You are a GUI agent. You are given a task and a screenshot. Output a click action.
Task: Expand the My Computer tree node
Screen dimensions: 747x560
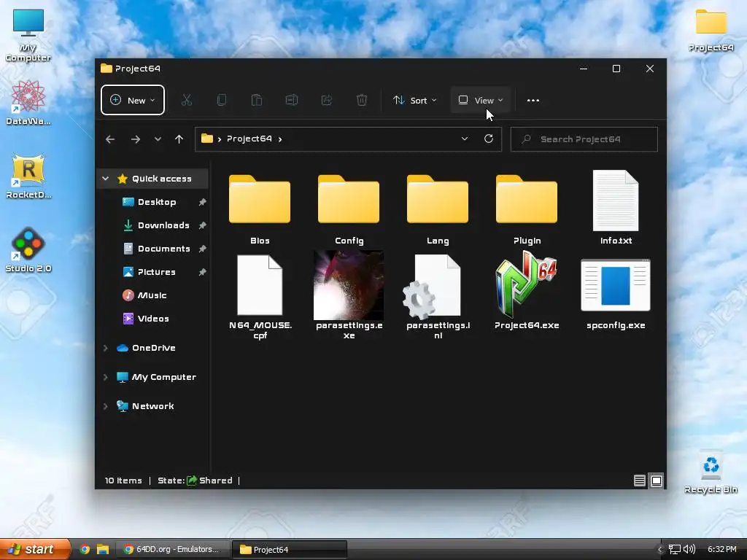[105, 377]
